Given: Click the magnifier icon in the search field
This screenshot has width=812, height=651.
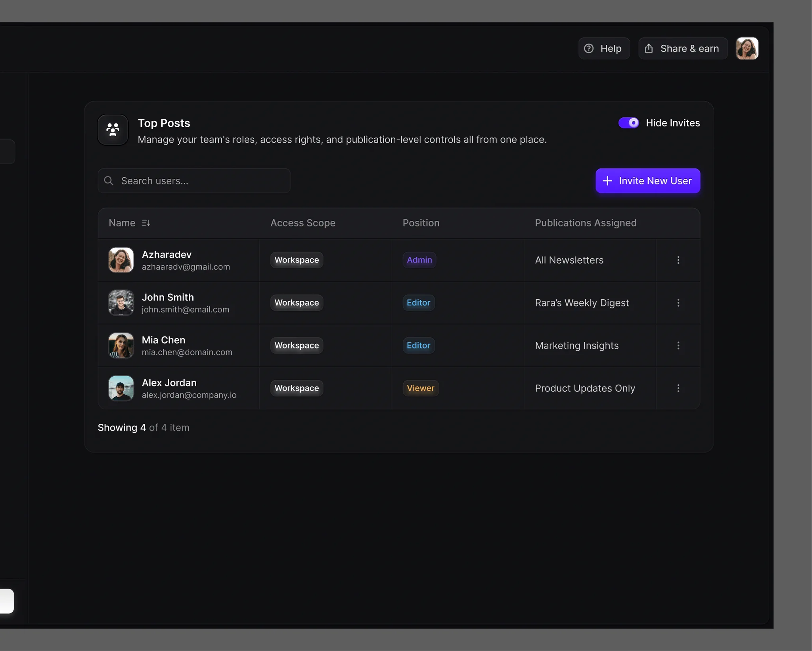Looking at the screenshot, I should click(x=109, y=181).
